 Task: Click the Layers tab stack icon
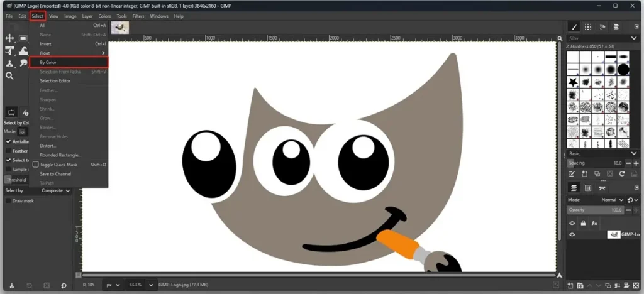pos(574,188)
